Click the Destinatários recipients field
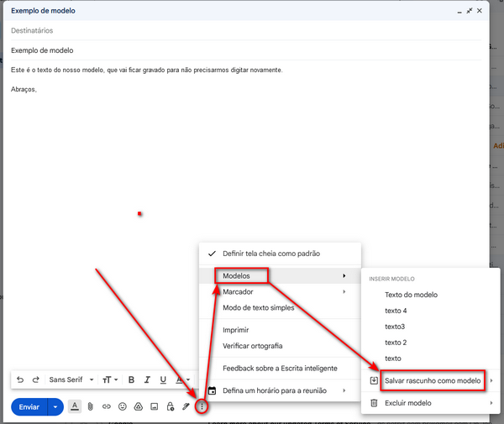This screenshot has width=504, height=424. pyautogui.click(x=246, y=30)
